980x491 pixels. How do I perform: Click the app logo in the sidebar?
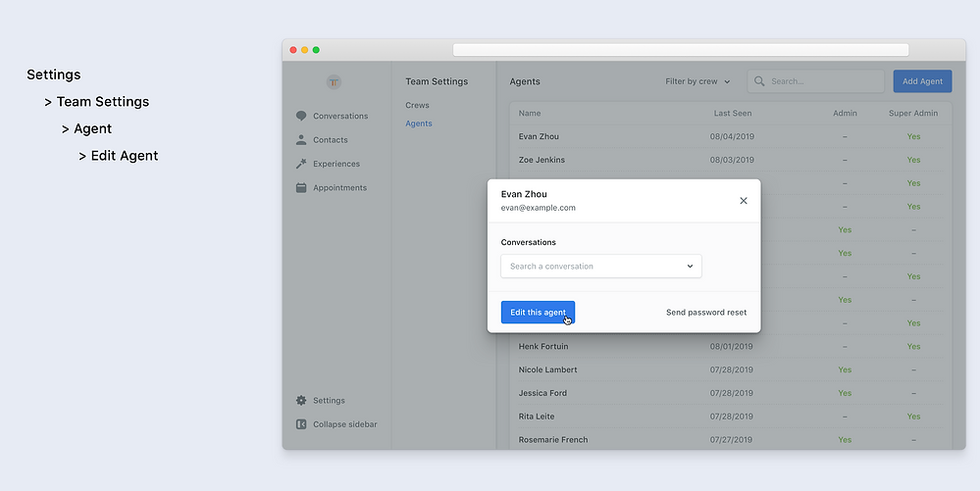(334, 82)
